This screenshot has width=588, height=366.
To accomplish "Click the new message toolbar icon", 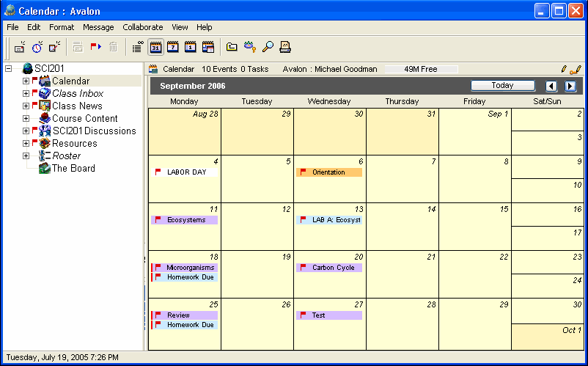I will pyautogui.click(x=20, y=47).
